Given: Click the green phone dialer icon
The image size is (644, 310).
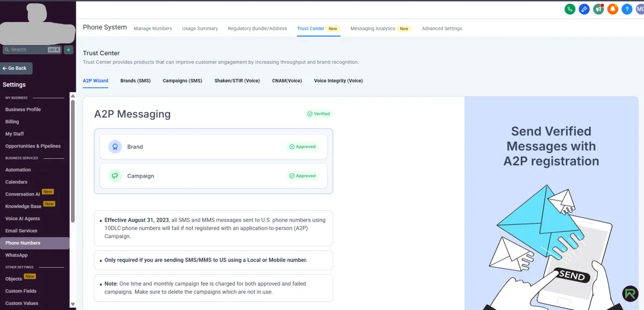Looking at the screenshot, I should pyautogui.click(x=570, y=9).
